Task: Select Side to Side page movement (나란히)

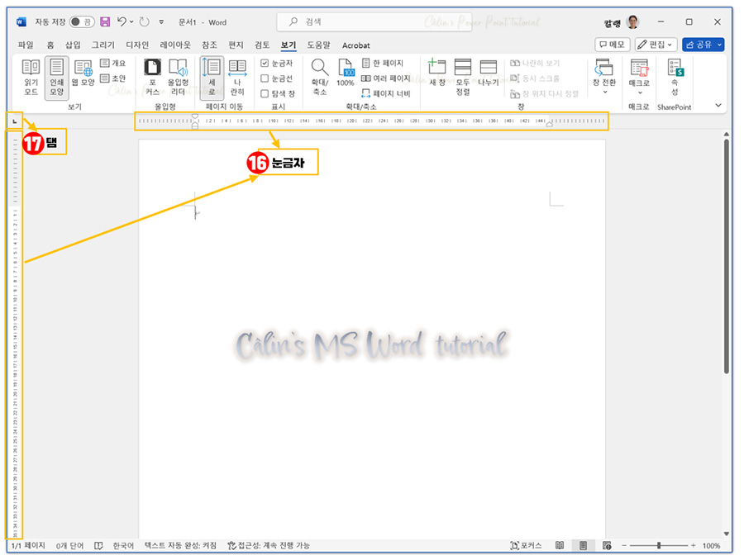Action: [237, 78]
